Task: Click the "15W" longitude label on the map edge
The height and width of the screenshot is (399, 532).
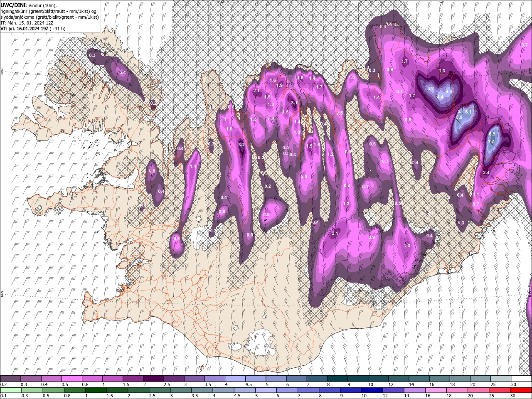Action: pyautogui.click(x=440, y=2)
